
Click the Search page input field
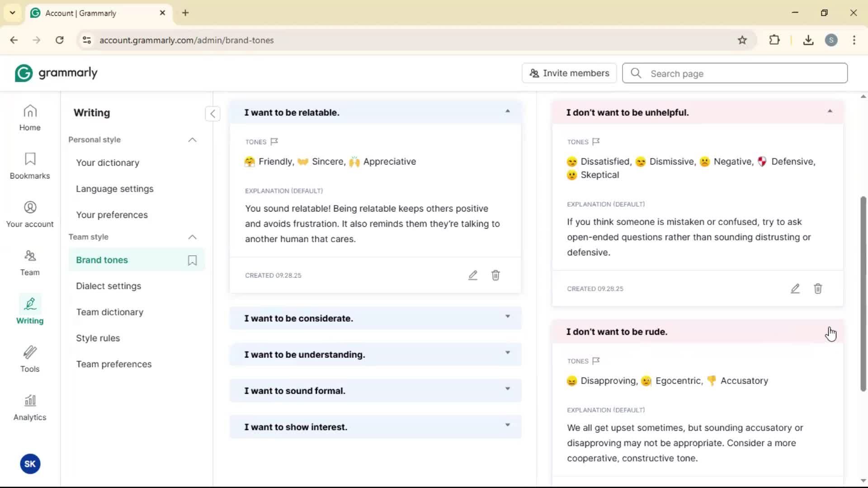741,74
